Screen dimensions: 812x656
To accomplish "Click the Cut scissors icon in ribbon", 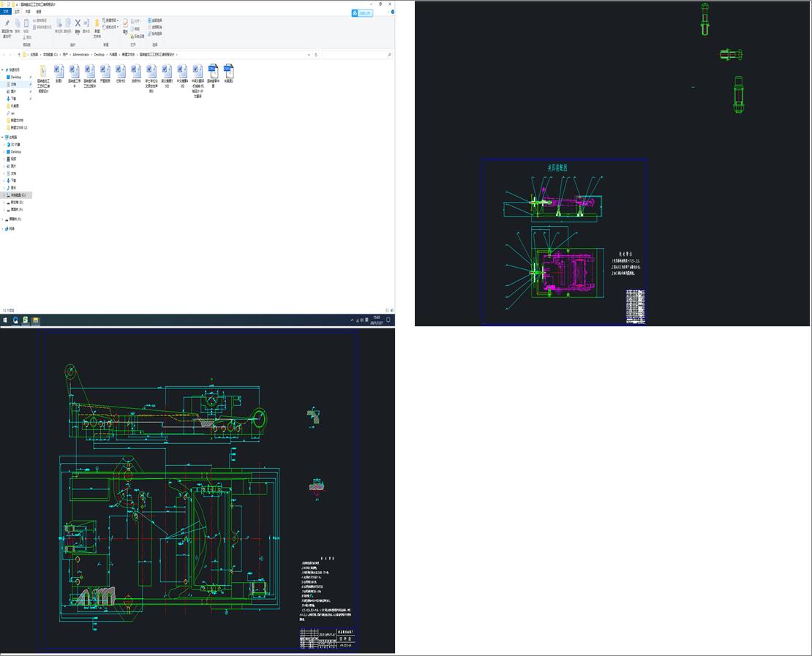I will [24, 37].
